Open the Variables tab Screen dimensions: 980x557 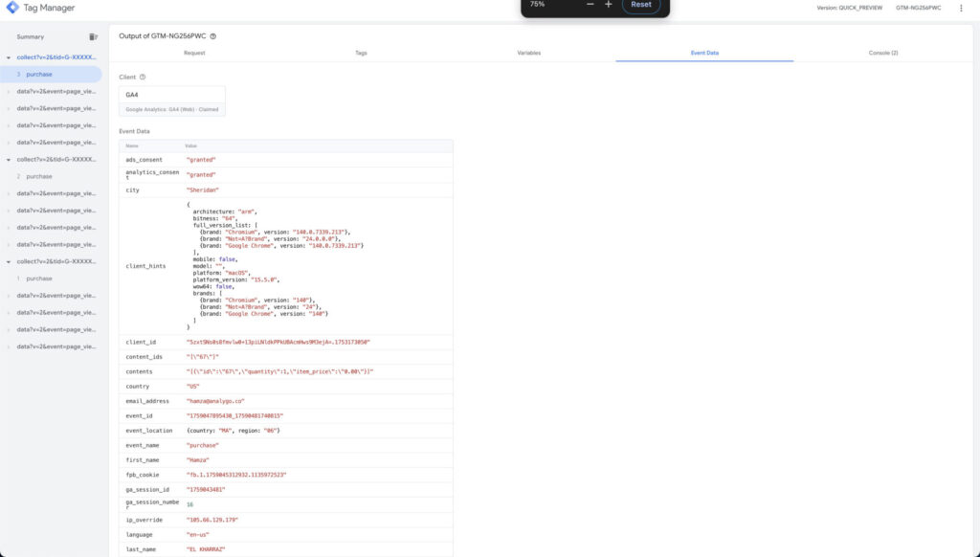point(528,53)
